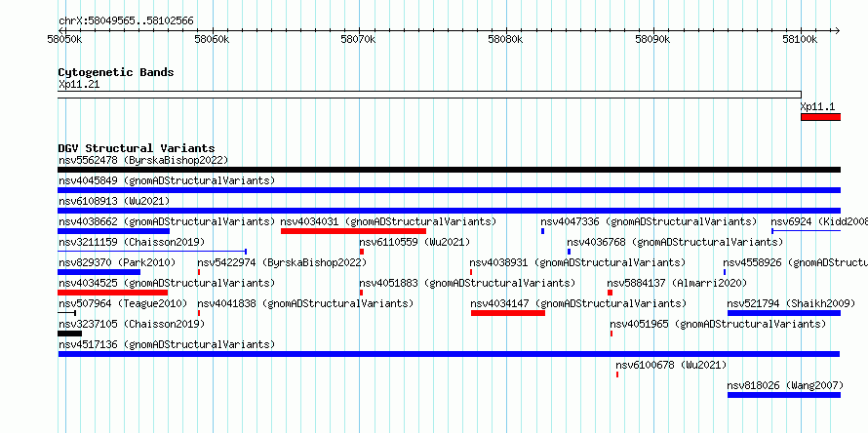Open nsv4038662 variant label
The height and width of the screenshot is (433, 868).
point(167,222)
